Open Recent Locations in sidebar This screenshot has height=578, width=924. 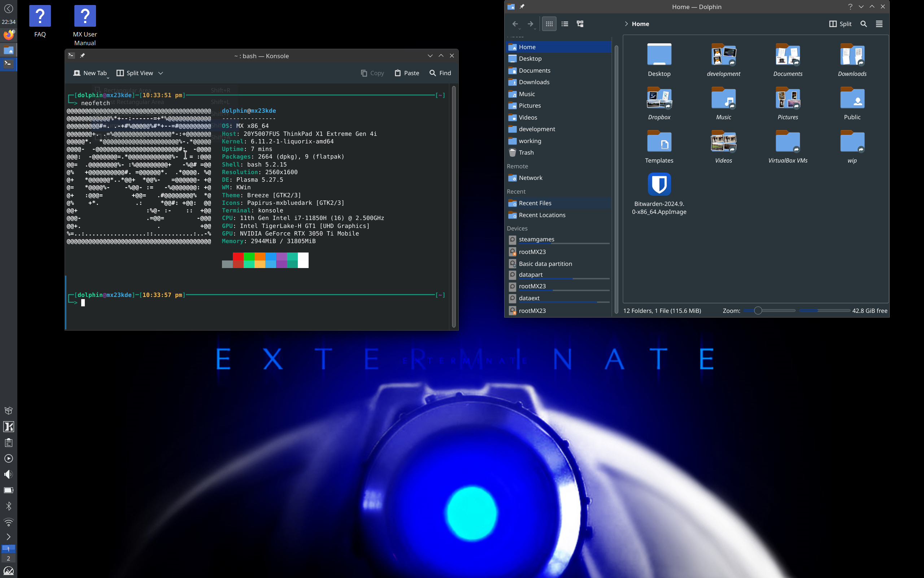tap(559, 215)
